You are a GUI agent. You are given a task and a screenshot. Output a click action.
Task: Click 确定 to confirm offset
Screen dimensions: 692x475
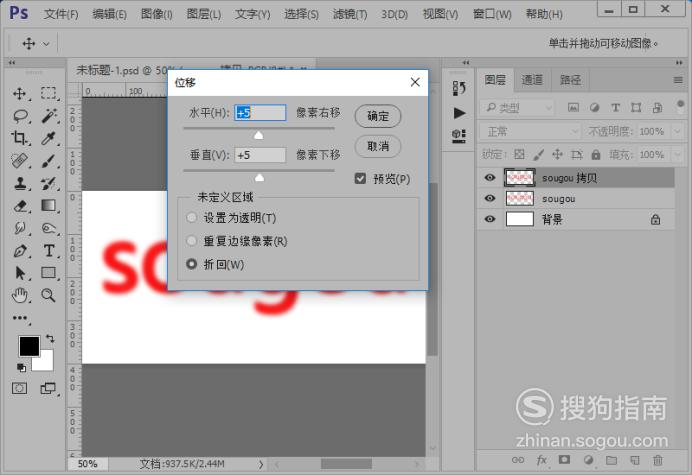click(x=378, y=116)
